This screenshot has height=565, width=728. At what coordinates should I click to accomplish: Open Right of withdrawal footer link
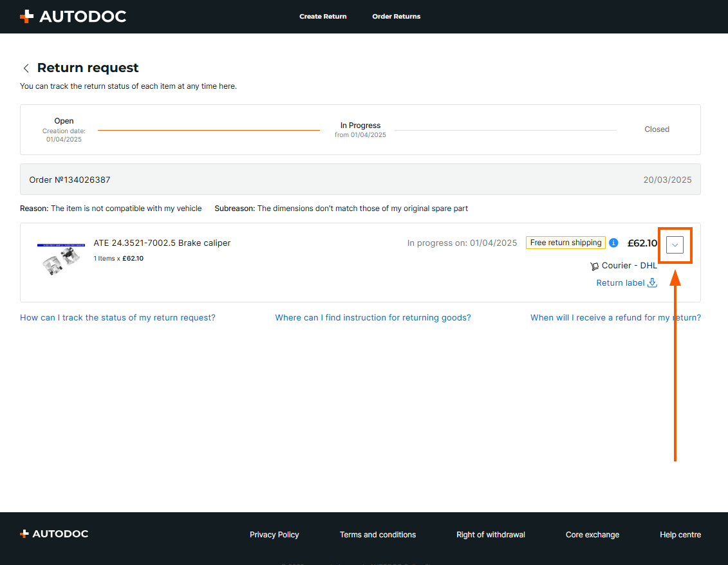(490, 535)
